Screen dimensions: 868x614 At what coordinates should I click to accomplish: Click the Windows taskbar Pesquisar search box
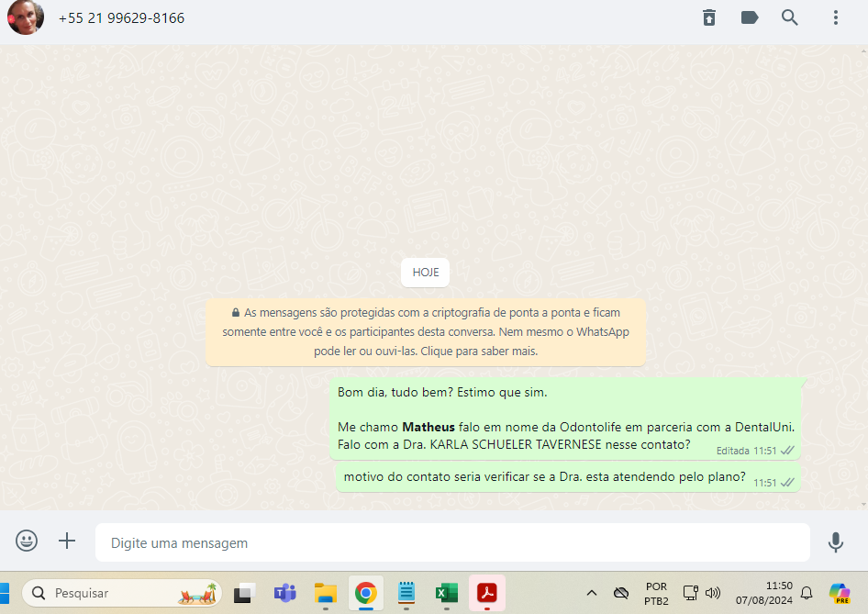click(122, 593)
